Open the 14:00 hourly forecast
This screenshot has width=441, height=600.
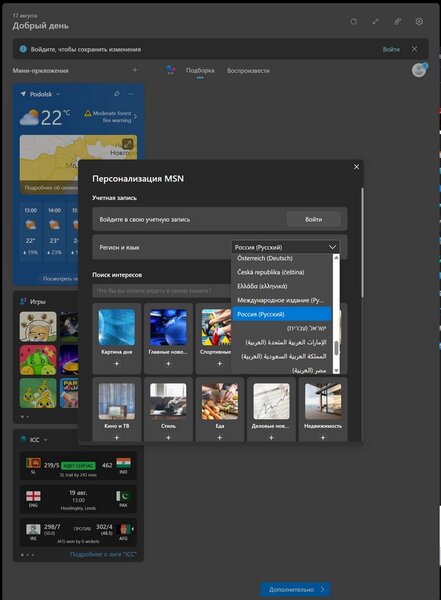click(54, 231)
